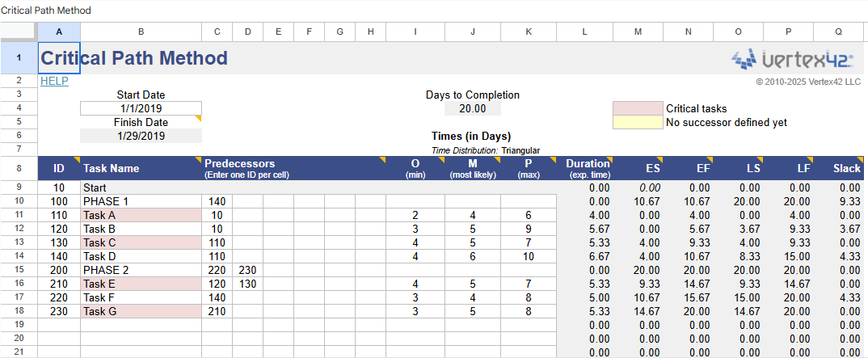Select row header 8
Viewport: 868px width, 358px height.
coord(19,168)
